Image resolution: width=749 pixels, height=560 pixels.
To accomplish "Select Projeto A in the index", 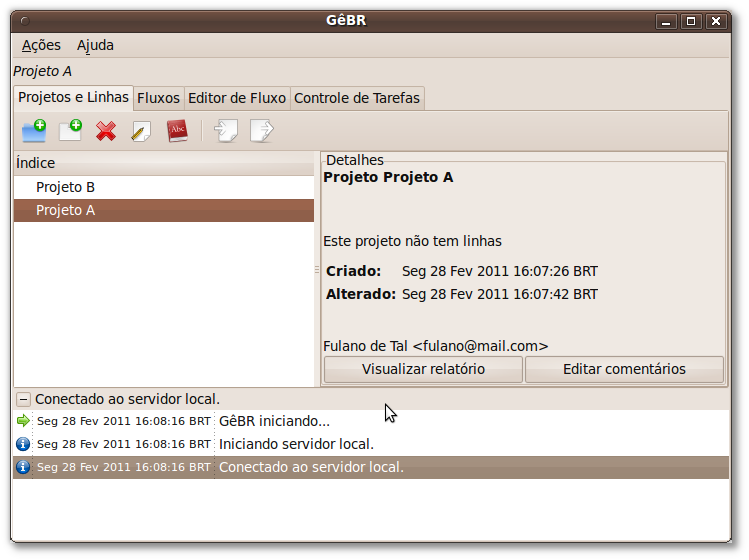I will click(164, 210).
